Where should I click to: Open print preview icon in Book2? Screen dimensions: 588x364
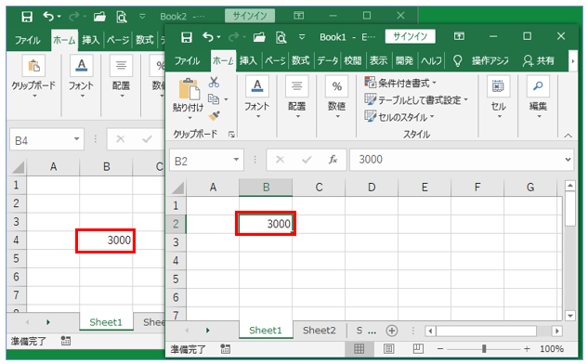pyautogui.click(x=122, y=17)
